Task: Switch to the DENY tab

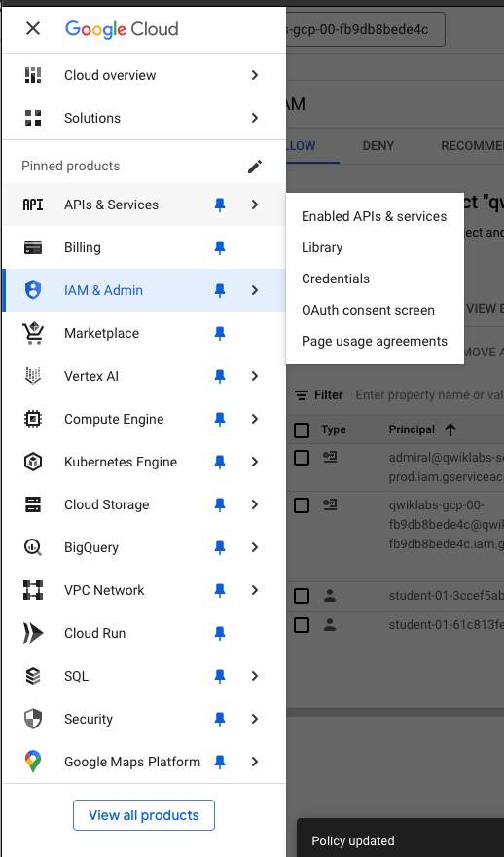Action: (378, 146)
